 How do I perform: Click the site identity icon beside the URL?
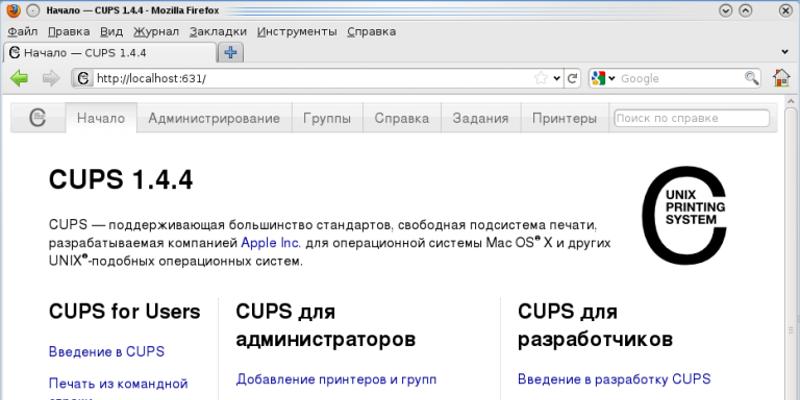[x=83, y=79]
